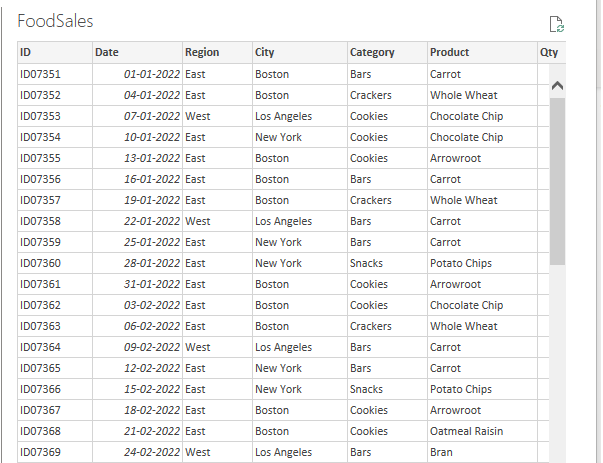Click the refresh data icon
Viewport: 603px width, 463px height.
[557, 24]
